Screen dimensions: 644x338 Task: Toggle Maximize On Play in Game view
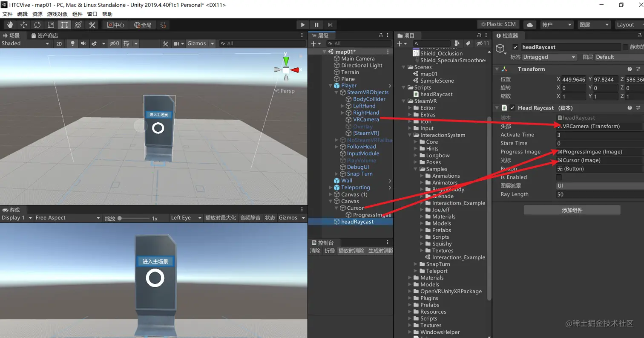click(221, 218)
